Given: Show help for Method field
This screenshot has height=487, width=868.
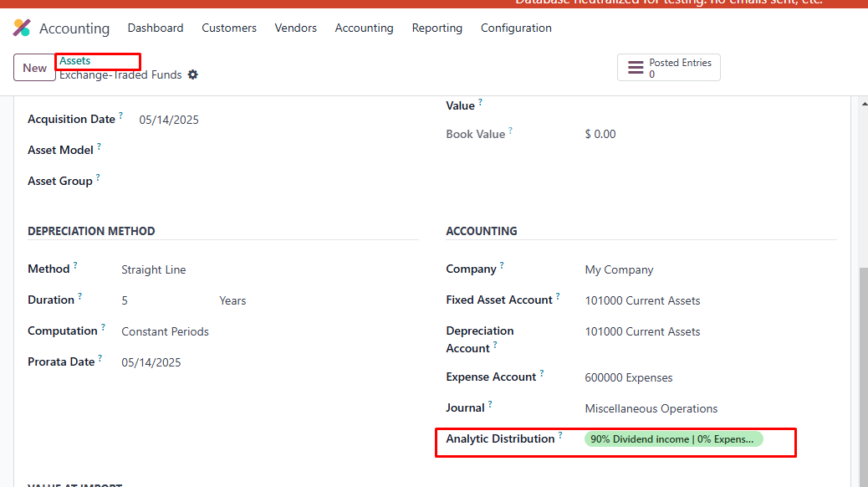Looking at the screenshot, I should [75, 264].
